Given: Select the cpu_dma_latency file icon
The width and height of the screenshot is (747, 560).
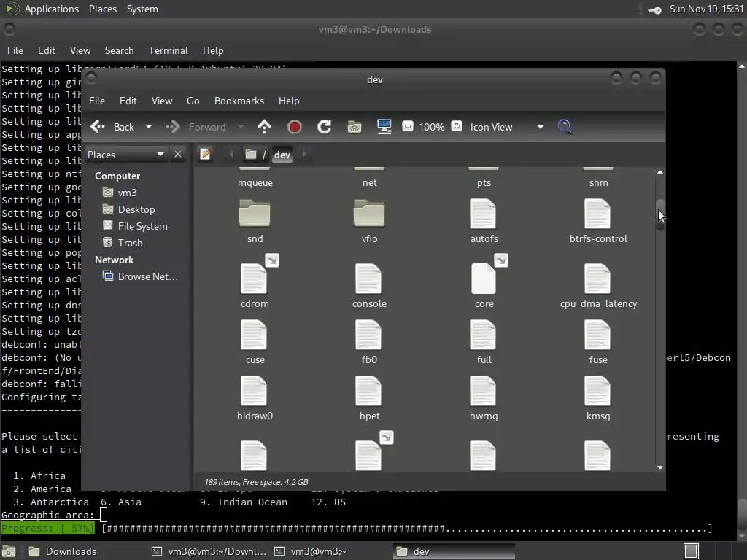Looking at the screenshot, I should click(597, 279).
